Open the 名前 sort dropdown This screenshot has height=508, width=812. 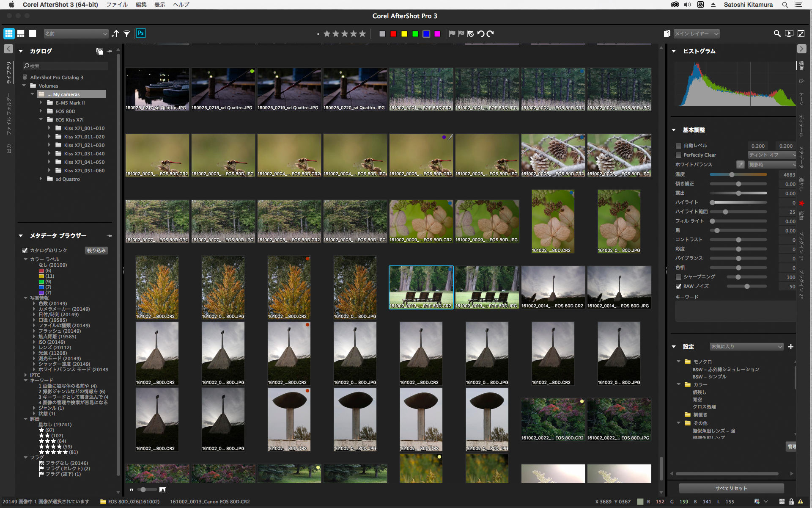pyautogui.click(x=76, y=34)
